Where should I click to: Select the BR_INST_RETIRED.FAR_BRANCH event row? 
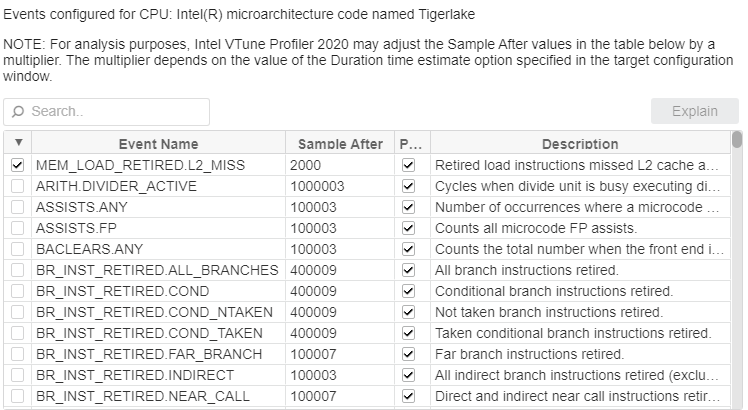pos(148,354)
